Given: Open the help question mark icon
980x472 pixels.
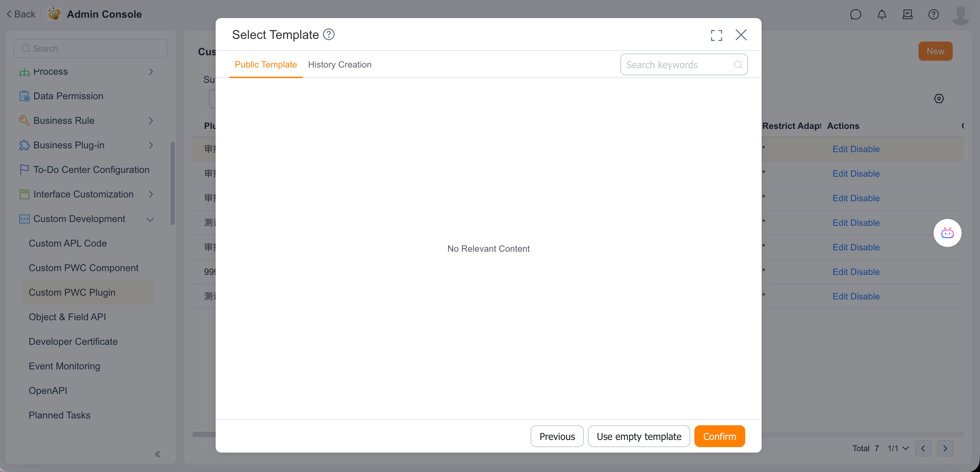Looking at the screenshot, I should pyautogui.click(x=934, y=14).
